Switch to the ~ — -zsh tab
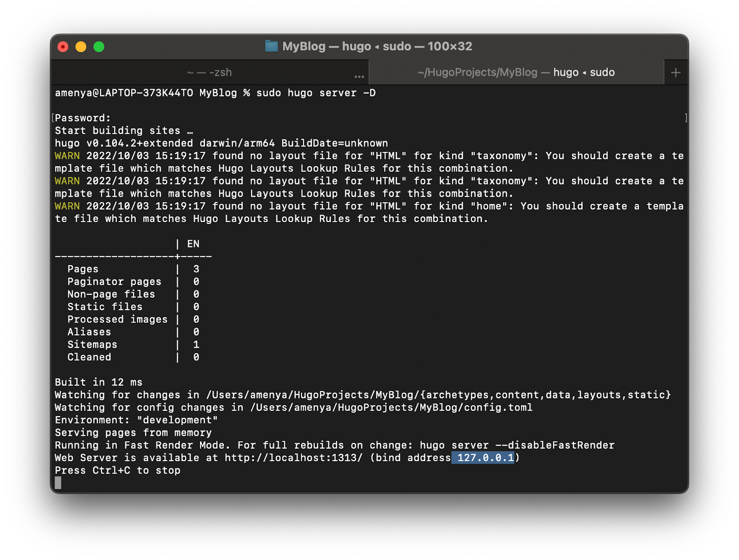This screenshot has width=739, height=560. click(210, 72)
